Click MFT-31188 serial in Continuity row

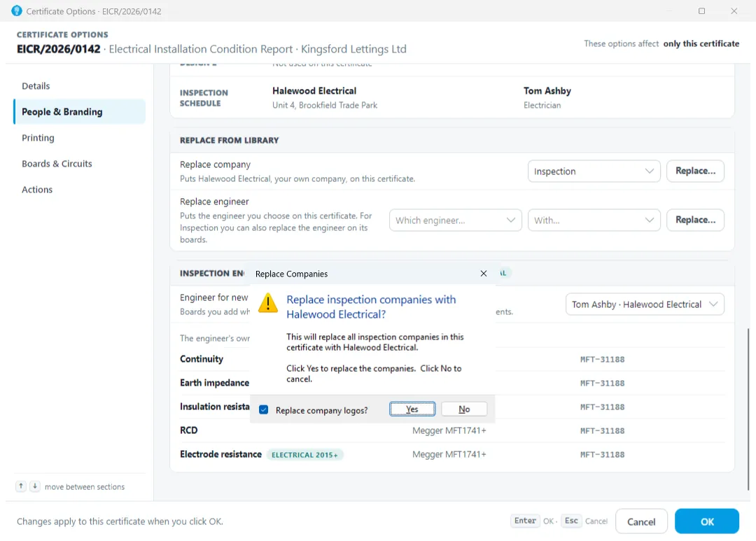pos(602,359)
